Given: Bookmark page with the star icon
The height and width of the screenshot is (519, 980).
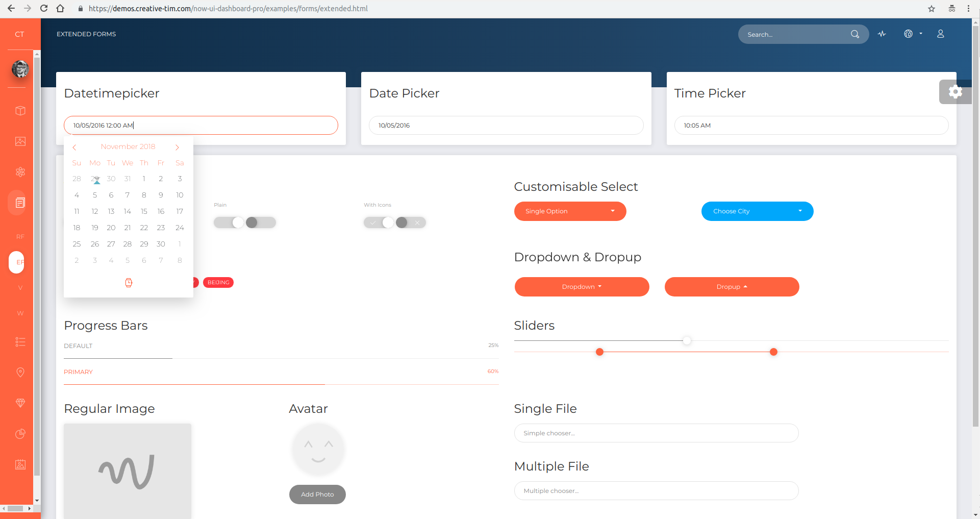Looking at the screenshot, I should pos(932,9).
